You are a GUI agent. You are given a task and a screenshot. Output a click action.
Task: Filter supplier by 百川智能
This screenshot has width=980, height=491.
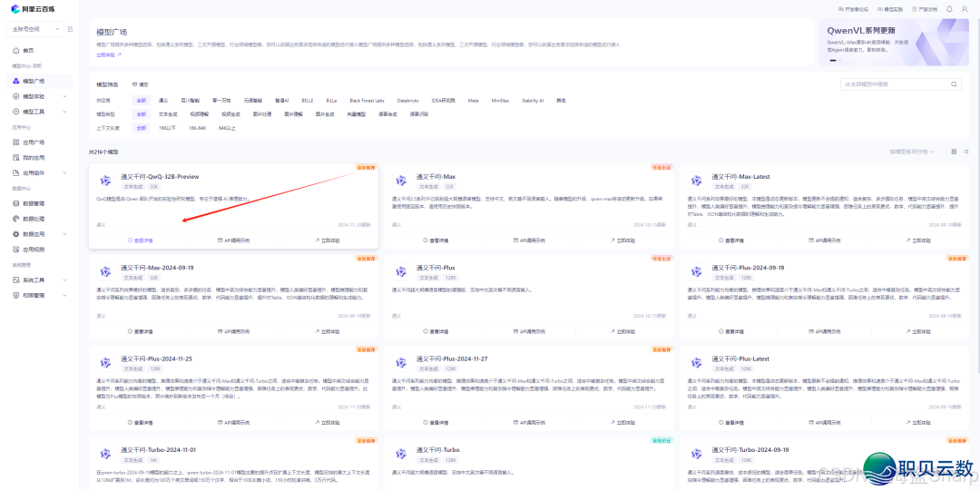click(x=191, y=100)
